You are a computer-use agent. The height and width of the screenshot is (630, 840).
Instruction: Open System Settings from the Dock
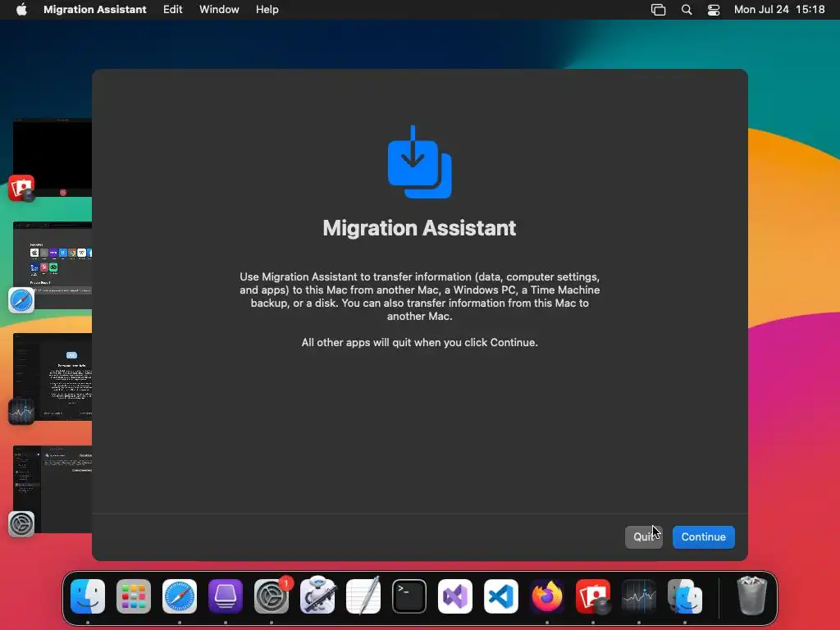click(272, 596)
